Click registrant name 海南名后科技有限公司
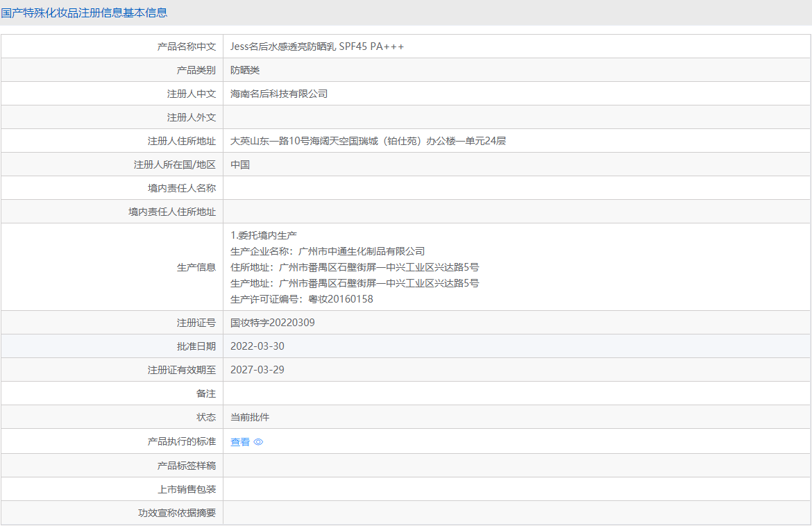This screenshot has height=526, width=812. click(279, 94)
